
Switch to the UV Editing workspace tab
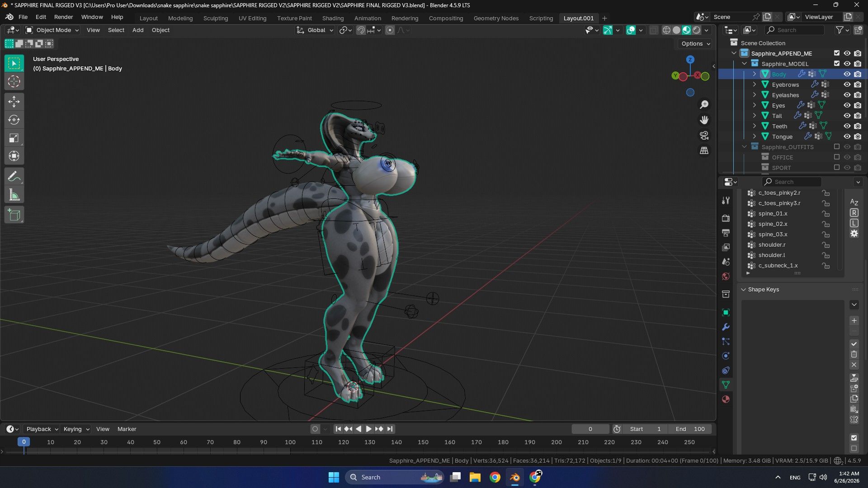click(x=252, y=19)
